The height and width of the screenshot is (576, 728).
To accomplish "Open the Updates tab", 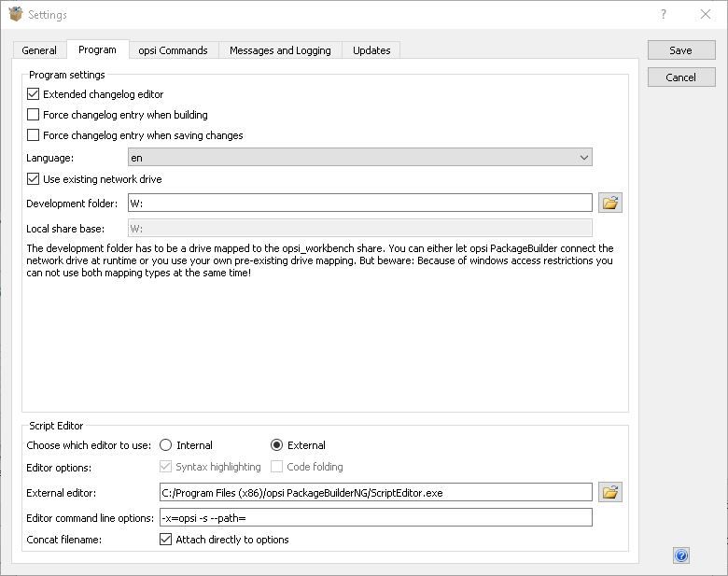I will pos(371,50).
